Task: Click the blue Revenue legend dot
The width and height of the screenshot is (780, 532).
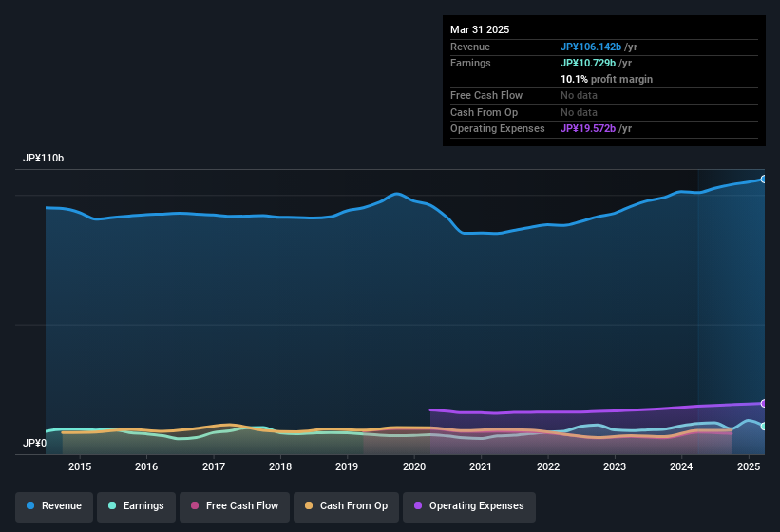Action: click(x=30, y=505)
